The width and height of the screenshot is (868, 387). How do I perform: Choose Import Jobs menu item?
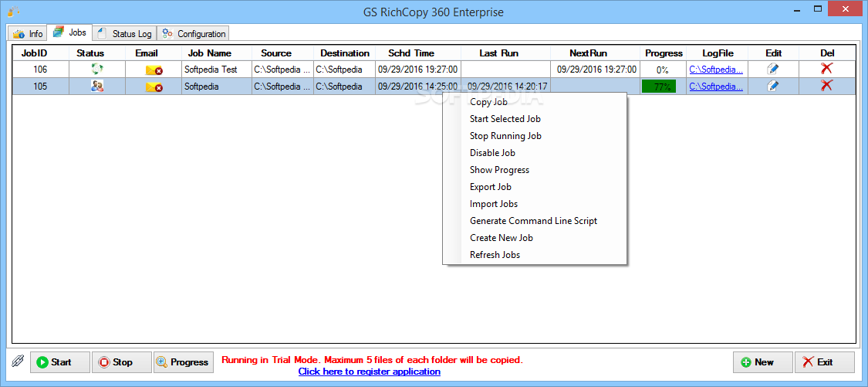[534, 204]
